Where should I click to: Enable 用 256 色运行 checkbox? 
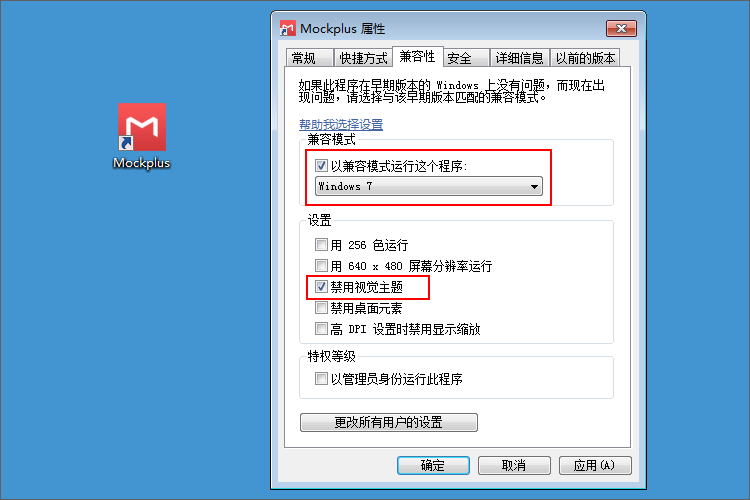[321, 245]
